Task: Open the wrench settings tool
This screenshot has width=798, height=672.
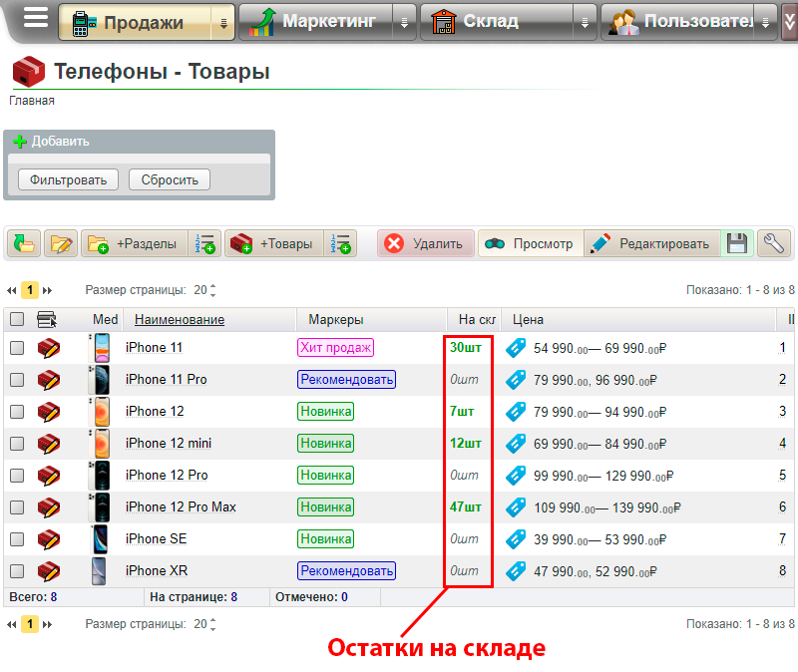Action: point(774,243)
